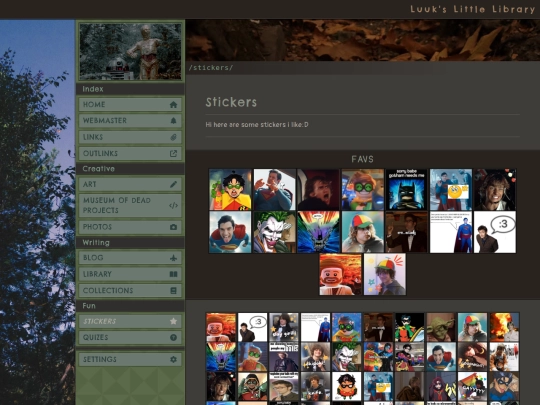This screenshot has width=540, height=405.
Task: Click the camera icon on Photos
Action: 173,227
